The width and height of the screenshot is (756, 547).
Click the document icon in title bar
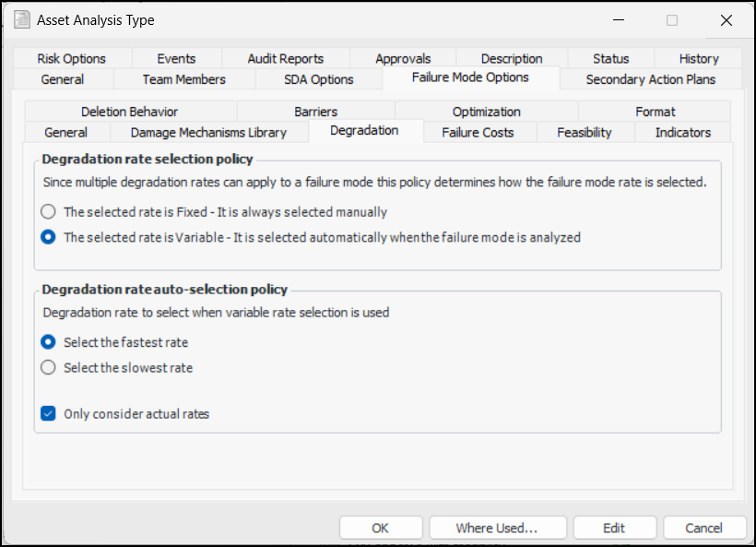point(21,19)
